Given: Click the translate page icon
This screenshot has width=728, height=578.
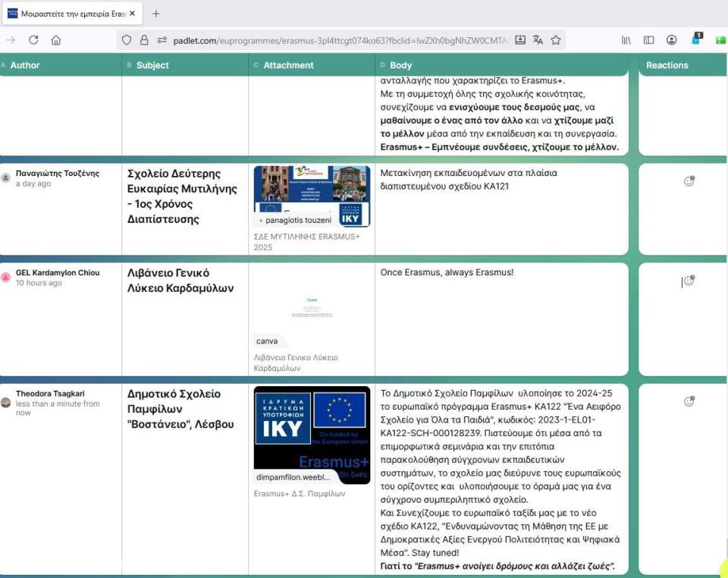Looking at the screenshot, I should [538, 40].
